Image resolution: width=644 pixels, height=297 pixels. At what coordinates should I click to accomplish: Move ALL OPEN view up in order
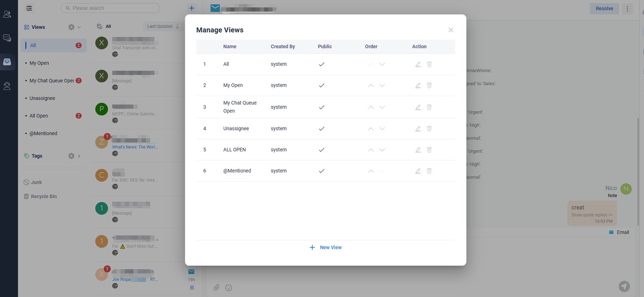(x=371, y=150)
